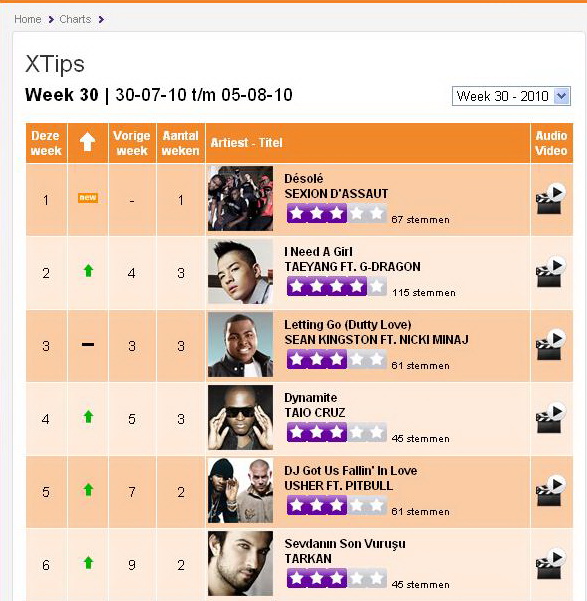This screenshot has height=601, width=587.
Task: Click the Artiest - Titel column header
Action: [x=247, y=143]
